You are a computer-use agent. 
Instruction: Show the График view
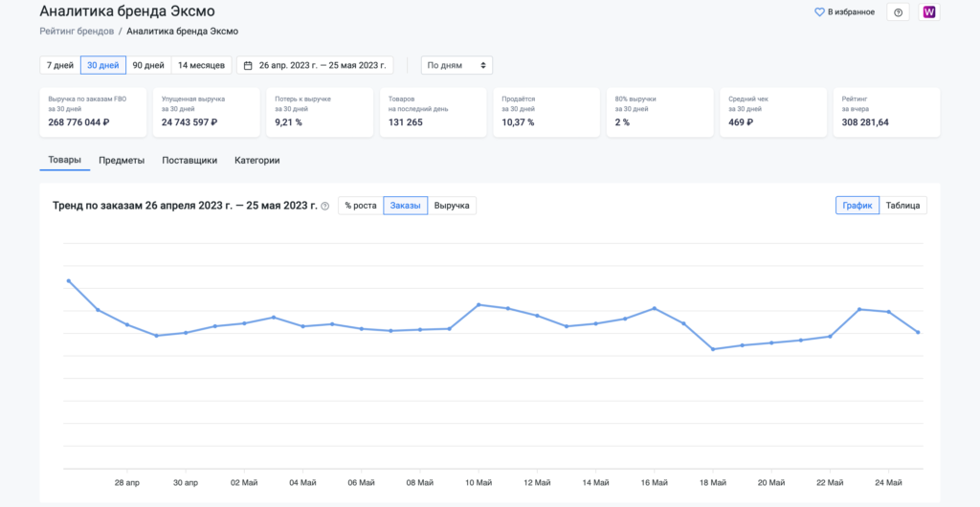pyautogui.click(x=857, y=206)
